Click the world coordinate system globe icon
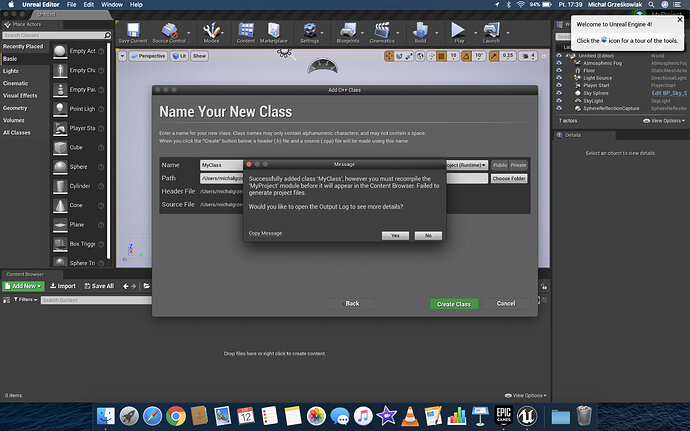The image size is (690, 431). tap(421, 56)
